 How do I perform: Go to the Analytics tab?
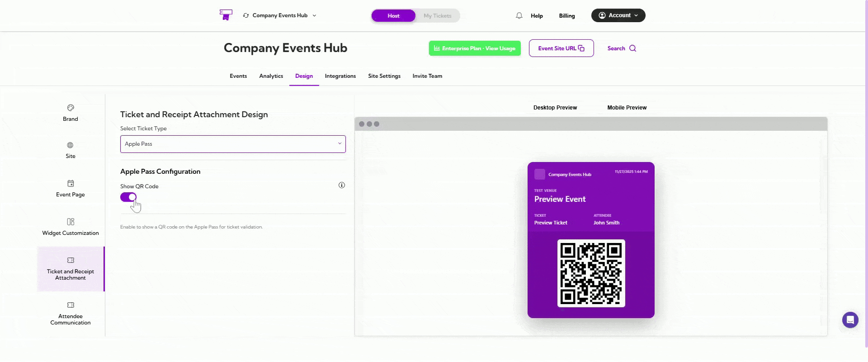click(x=271, y=76)
